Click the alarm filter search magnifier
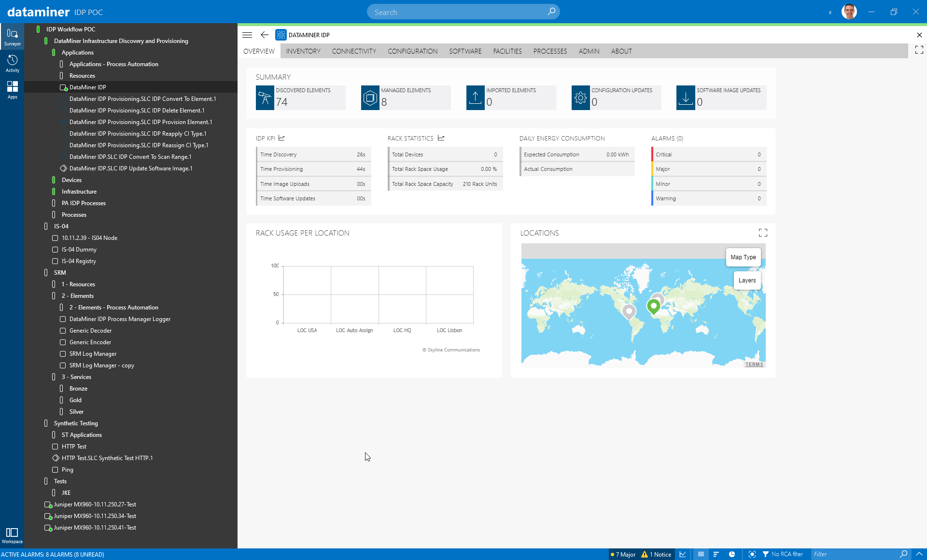This screenshot has height=560, width=927. point(903,554)
